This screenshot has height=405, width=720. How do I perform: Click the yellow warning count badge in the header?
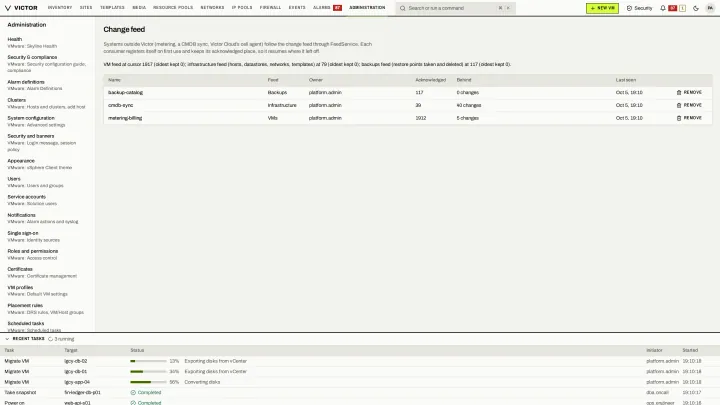[x=682, y=8]
